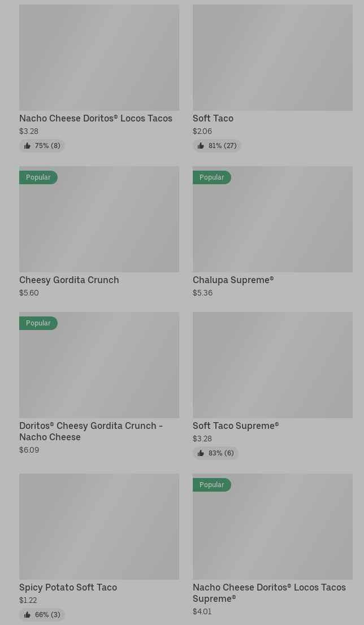The width and height of the screenshot is (364, 625).
Task: Open Chalupa Supreme title link
Action: pyautogui.click(x=233, y=280)
